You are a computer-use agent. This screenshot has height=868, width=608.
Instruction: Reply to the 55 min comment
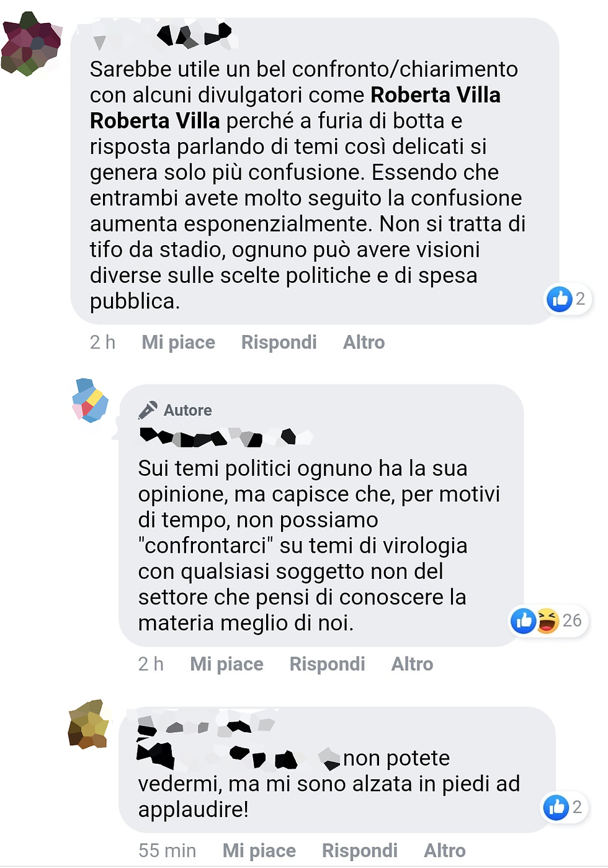pyautogui.click(x=359, y=851)
